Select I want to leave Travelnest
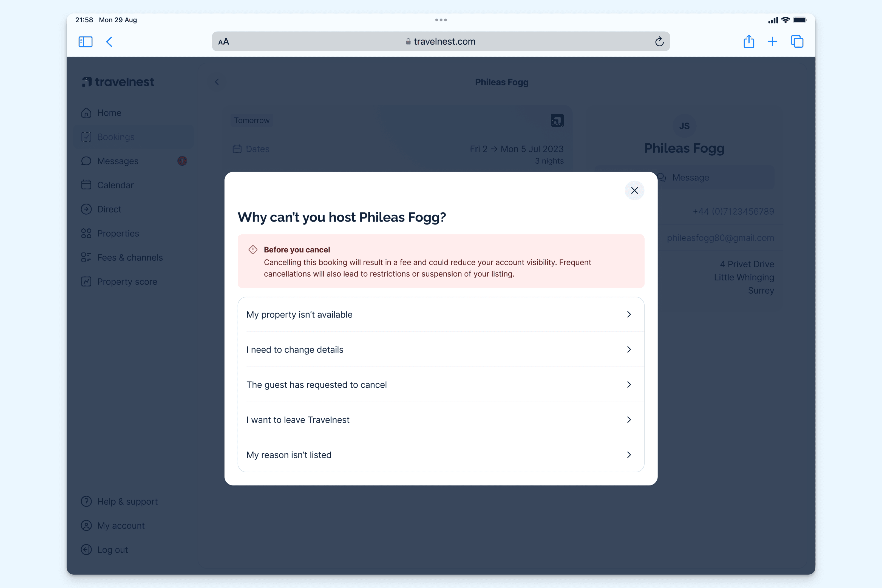Image resolution: width=882 pixels, height=588 pixels. (x=441, y=420)
